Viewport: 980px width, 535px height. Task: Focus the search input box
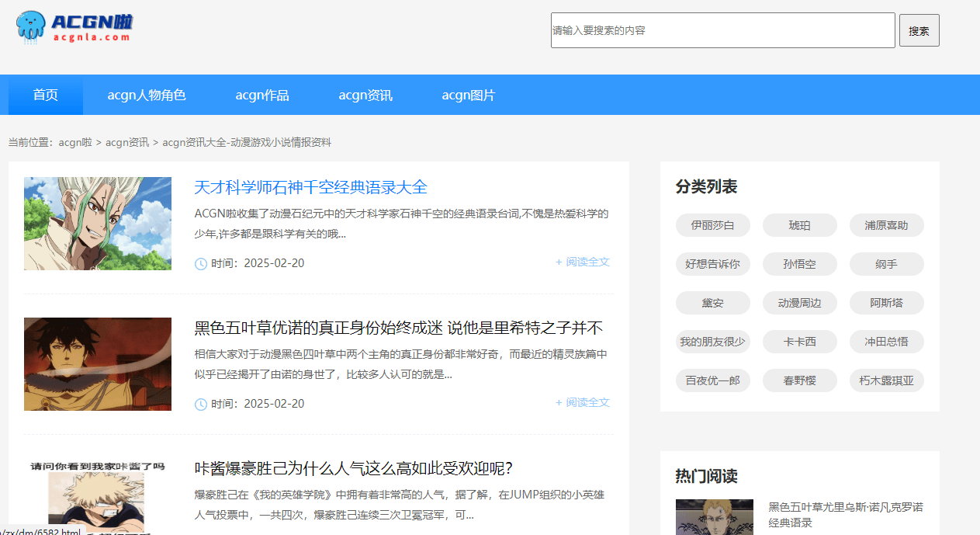(x=722, y=30)
